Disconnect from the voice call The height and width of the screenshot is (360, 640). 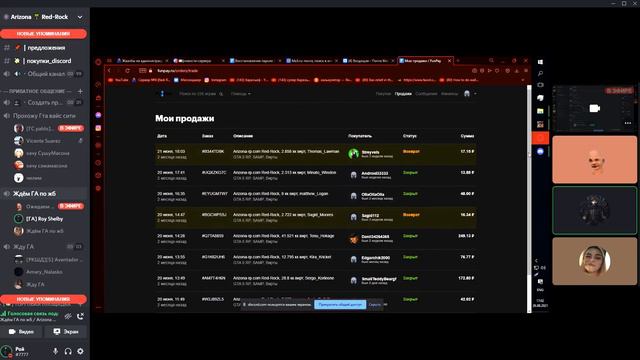80,316
